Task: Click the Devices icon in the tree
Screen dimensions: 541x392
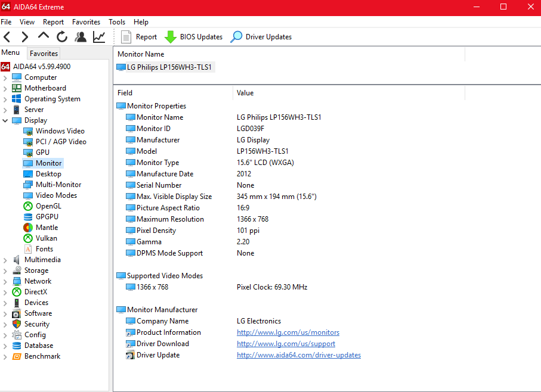Action: [x=17, y=303]
